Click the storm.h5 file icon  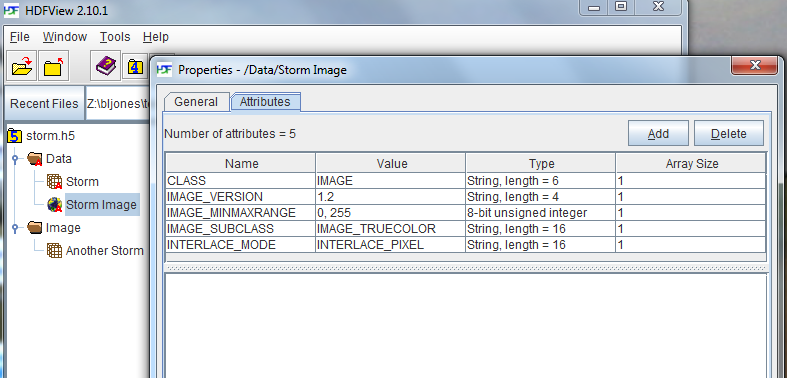click(16, 136)
